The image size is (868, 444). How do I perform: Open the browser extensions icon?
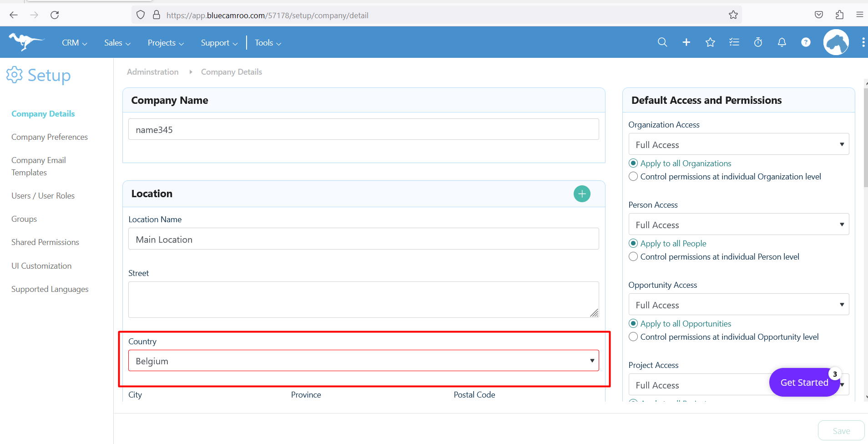(x=840, y=15)
